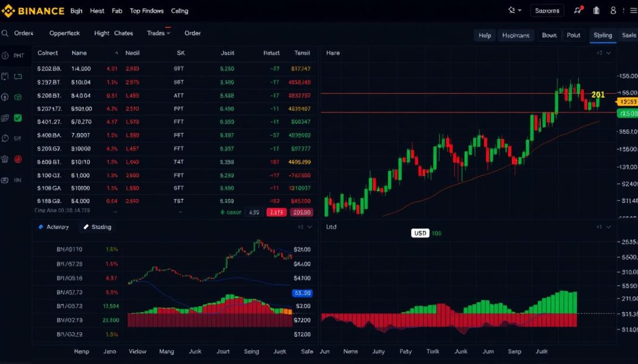Screen dimensions: 638x364
Task: Select the Polut tab
Action: pyautogui.click(x=574, y=35)
